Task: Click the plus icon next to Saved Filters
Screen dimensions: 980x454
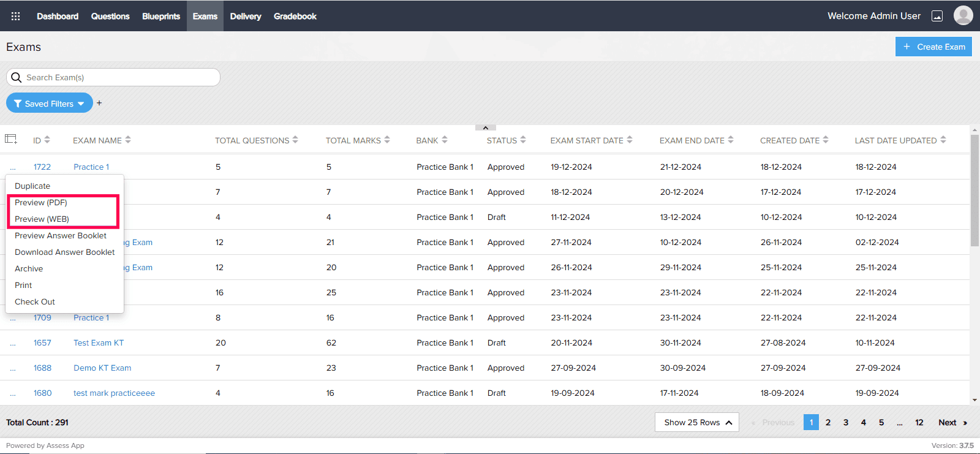Action: pyautogui.click(x=99, y=103)
